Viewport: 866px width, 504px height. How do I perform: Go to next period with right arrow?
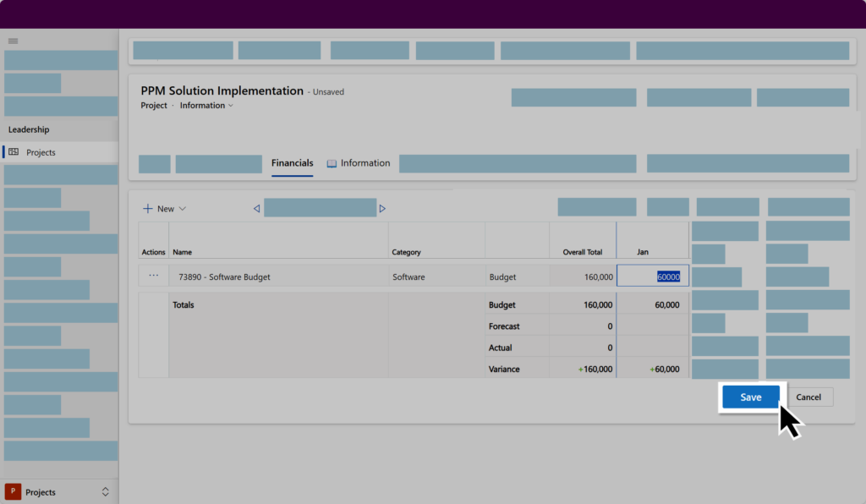[x=382, y=209]
